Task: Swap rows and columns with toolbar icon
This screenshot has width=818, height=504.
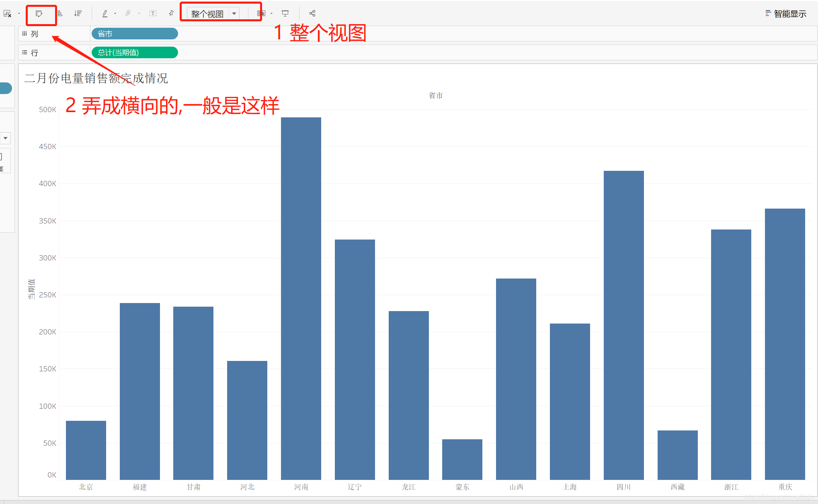Action: pos(39,14)
